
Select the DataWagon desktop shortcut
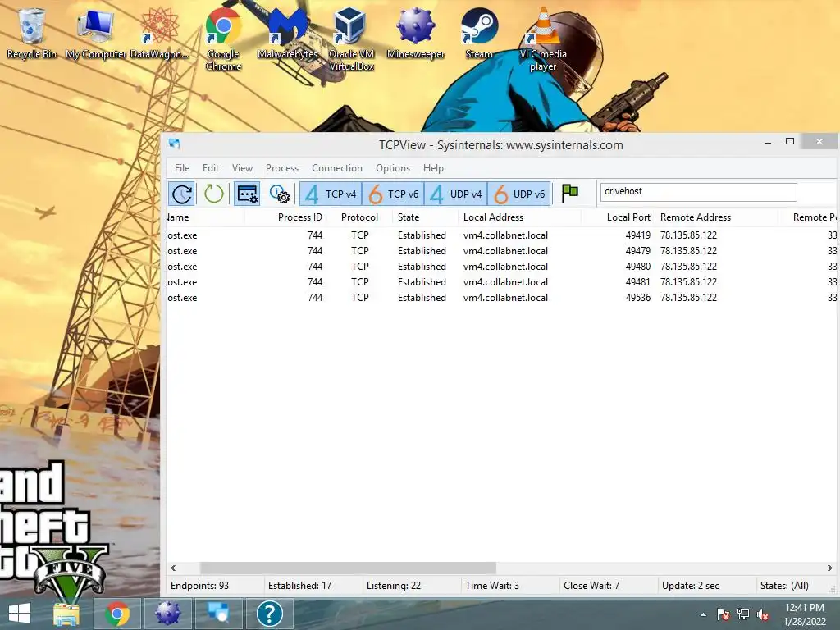[159, 33]
